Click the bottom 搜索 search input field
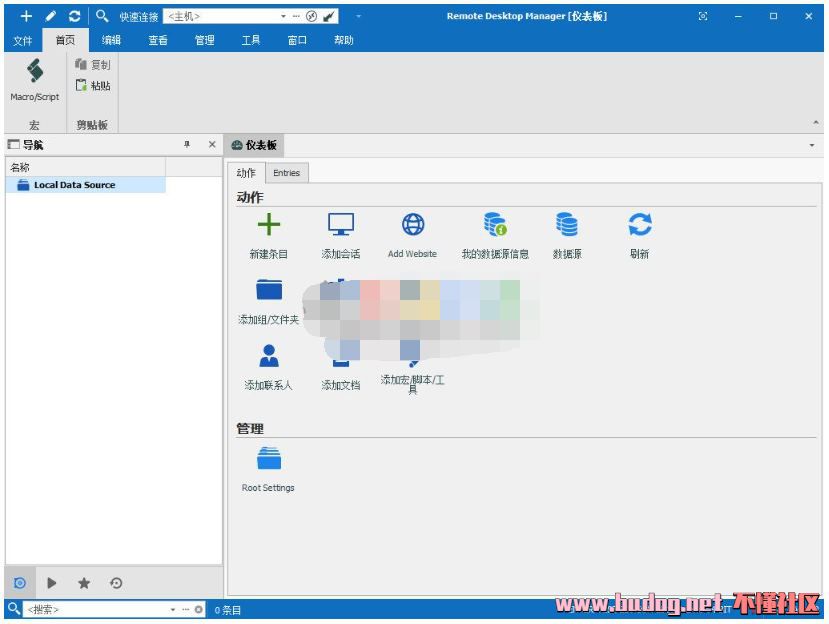The height and width of the screenshot is (624, 829). point(95,609)
